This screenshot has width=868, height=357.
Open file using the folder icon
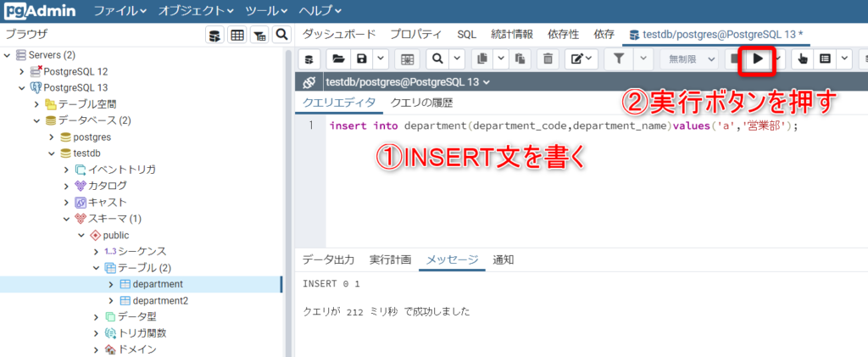tap(338, 59)
